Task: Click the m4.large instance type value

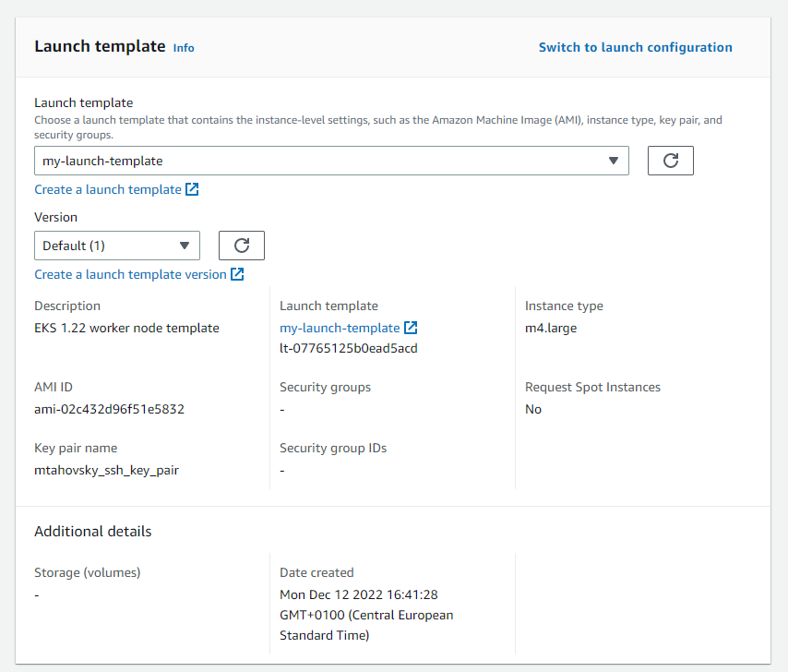Action: pyautogui.click(x=551, y=328)
